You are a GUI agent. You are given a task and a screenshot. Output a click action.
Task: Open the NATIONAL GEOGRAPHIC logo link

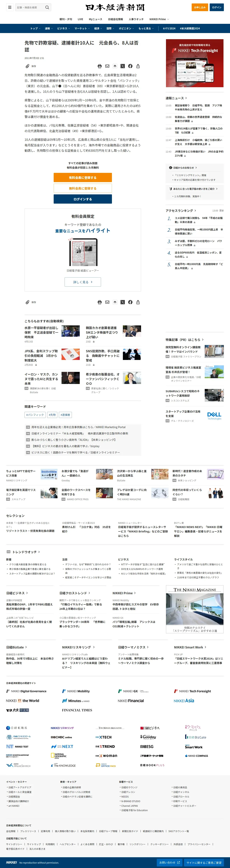click(x=58, y=756)
